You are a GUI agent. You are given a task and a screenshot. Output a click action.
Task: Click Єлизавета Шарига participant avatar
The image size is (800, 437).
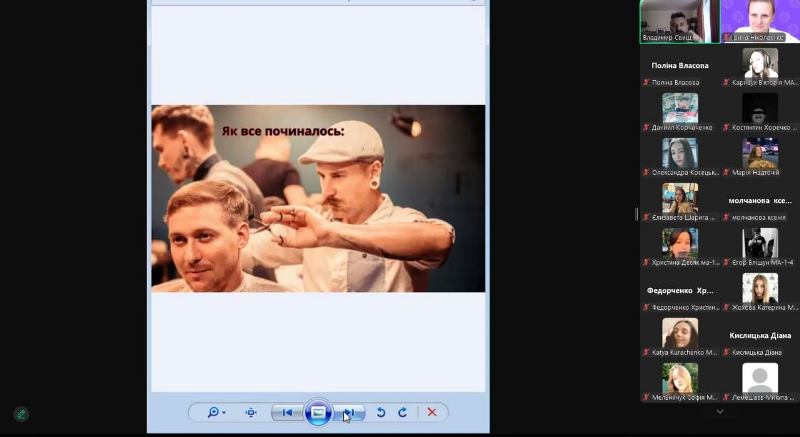tap(680, 198)
